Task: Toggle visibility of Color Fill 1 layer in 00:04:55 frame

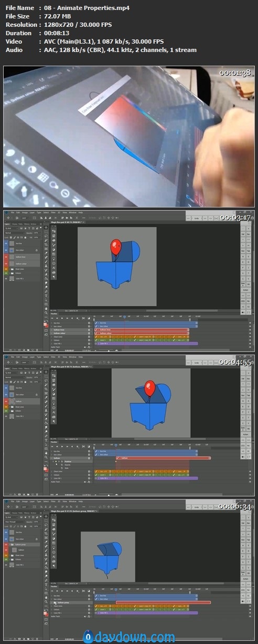Action: pyautogui.click(x=6, y=416)
